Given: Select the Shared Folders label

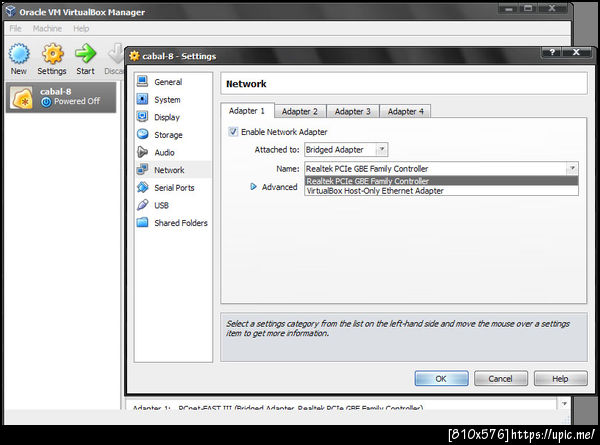Looking at the screenshot, I should point(181,223).
